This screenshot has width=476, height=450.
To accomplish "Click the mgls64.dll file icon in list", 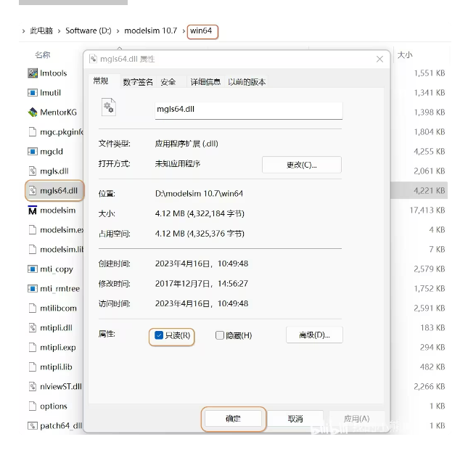I will click(33, 191).
